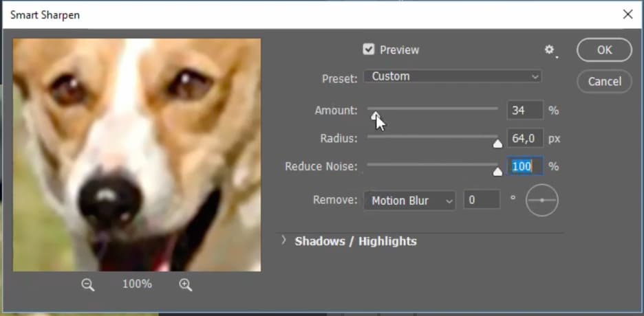Focus the Amount percentage field
Image resolution: width=644 pixels, height=316 pixels.
pyautogui.click(x=524, y=110)
